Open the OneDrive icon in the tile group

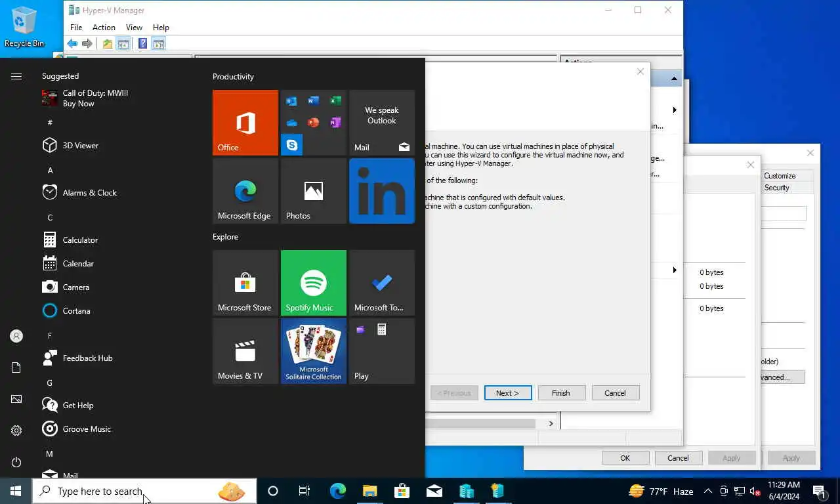[291, 123]
